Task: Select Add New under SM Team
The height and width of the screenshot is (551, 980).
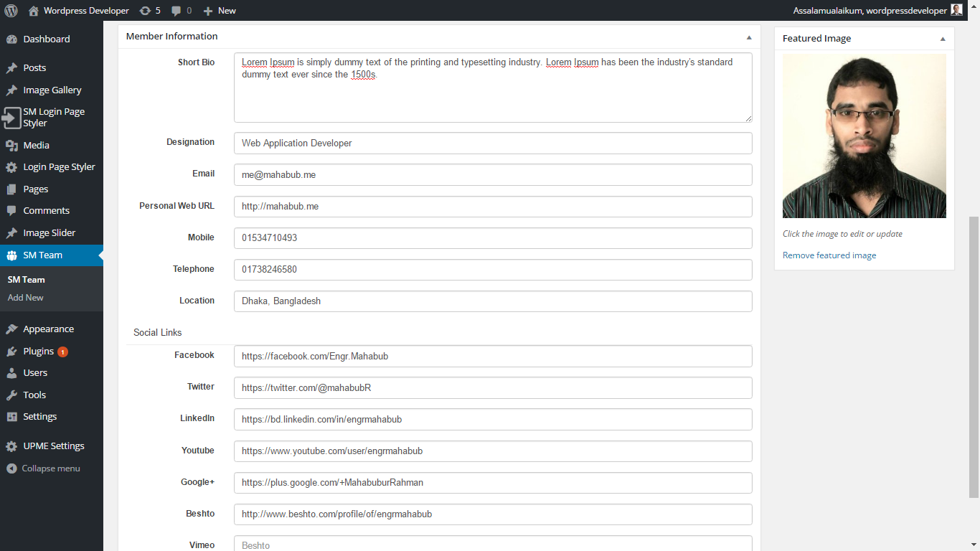Action: 26,298
